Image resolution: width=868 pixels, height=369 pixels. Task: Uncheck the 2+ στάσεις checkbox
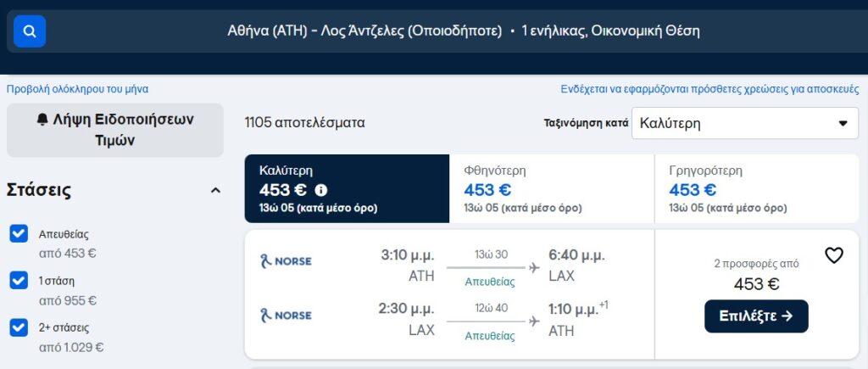click(x=19, y=327)
